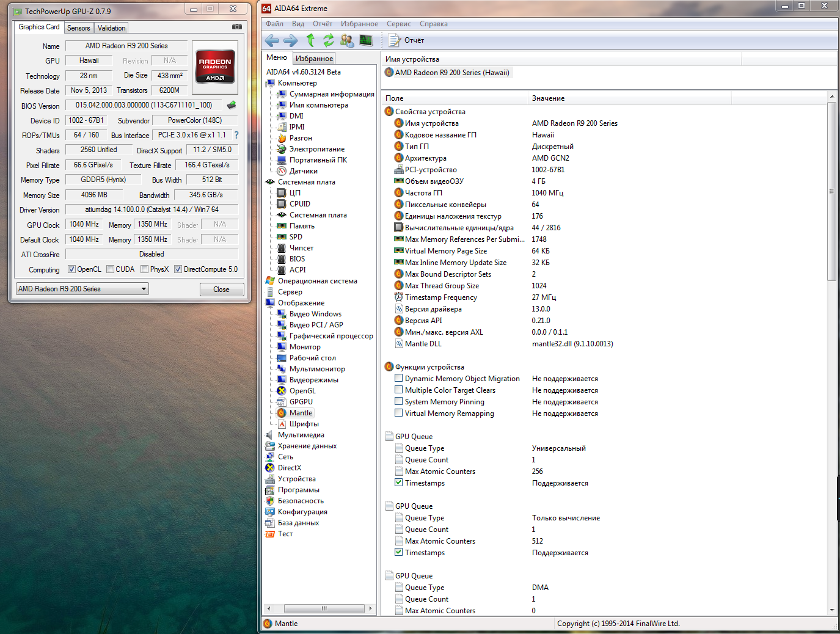
Task: Open the Сервис menu
Action: click(398, 24)
